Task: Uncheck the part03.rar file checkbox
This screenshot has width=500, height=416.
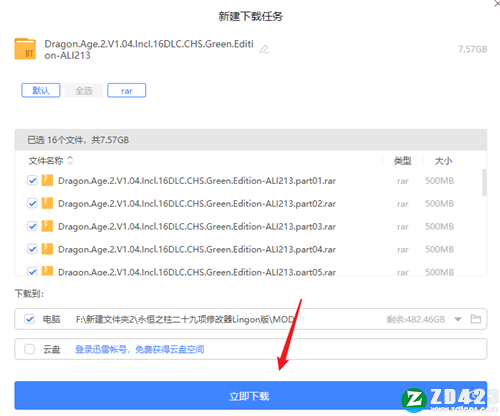Action: (x=32, y=226)
